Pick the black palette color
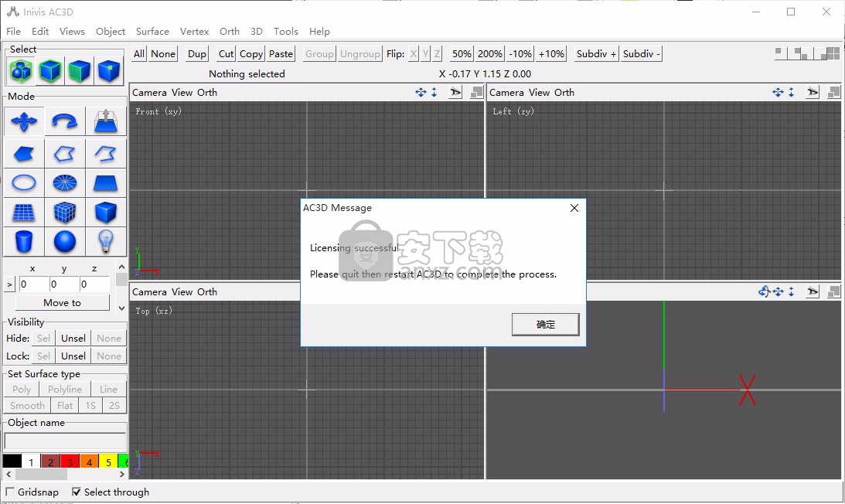The image size is (845, 504). [12, 461]
